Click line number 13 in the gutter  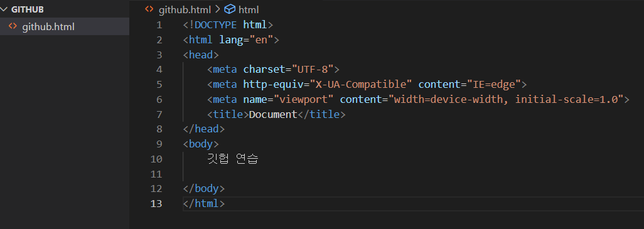point(156,203)
